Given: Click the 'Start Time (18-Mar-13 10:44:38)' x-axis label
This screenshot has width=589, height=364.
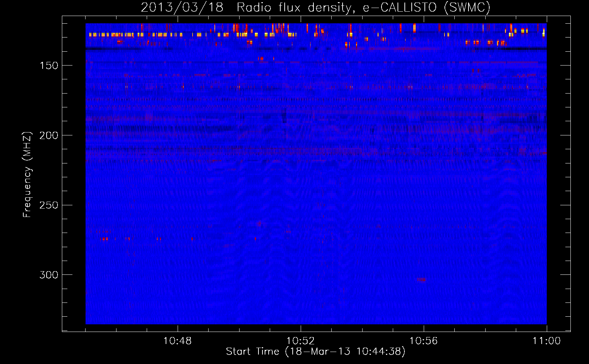Looking at the screenshot, I should (x=316, y=352).
